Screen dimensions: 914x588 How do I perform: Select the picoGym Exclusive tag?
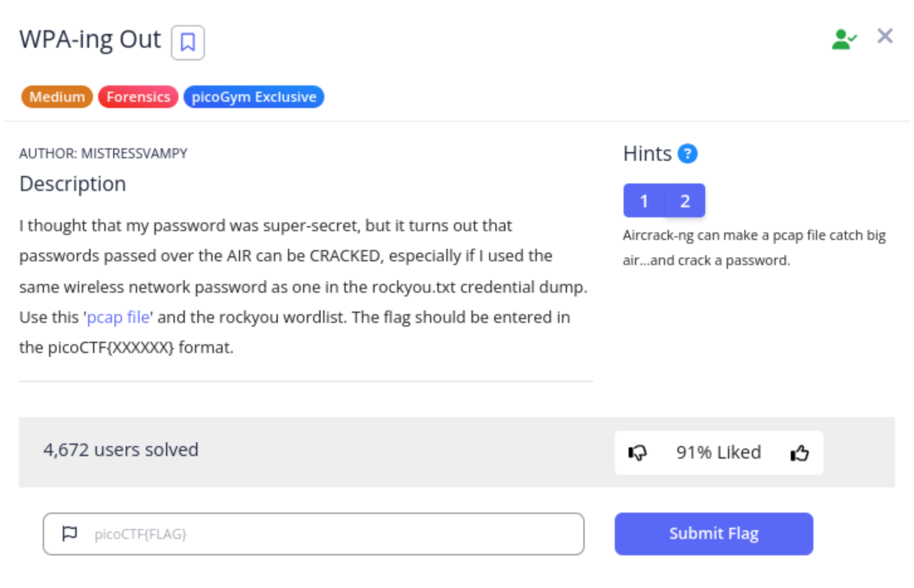[x=254, y=97]
